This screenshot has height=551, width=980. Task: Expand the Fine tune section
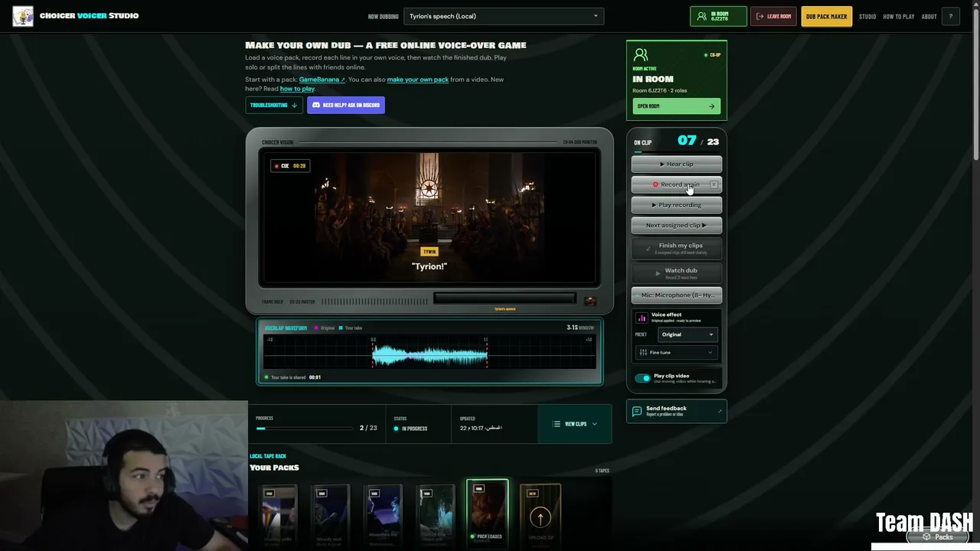click(x=677, y=352)
